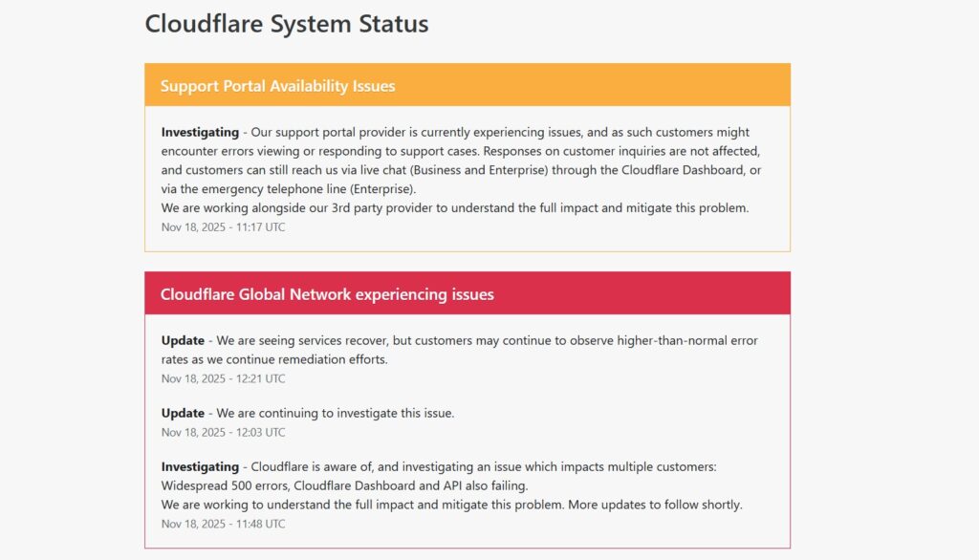Click the Update label for continuing to investigate

(183, 414)
